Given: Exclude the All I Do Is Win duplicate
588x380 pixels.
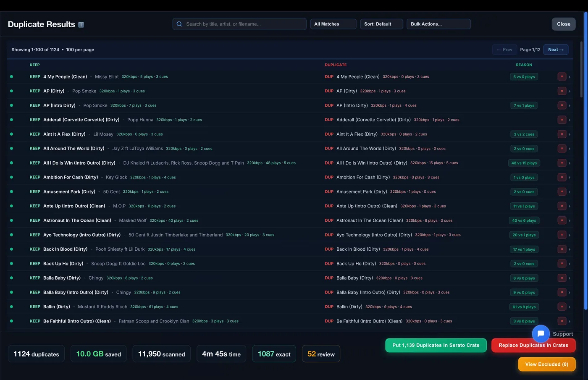Looking at the screenshot, I should click(562, 163).
